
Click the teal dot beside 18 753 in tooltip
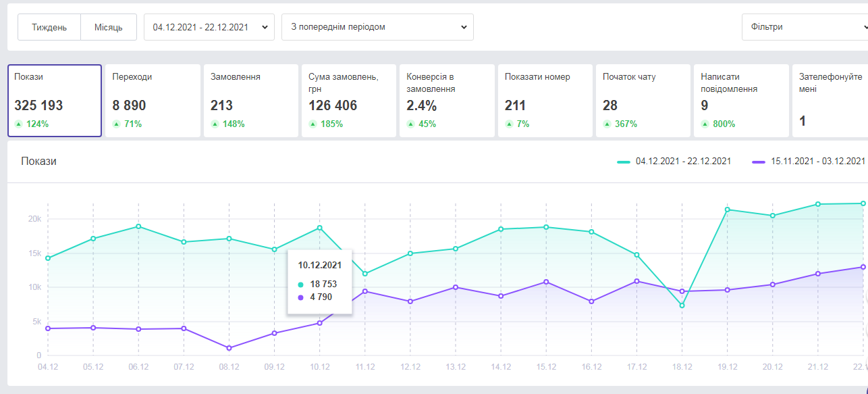click(x=300, y=285)
